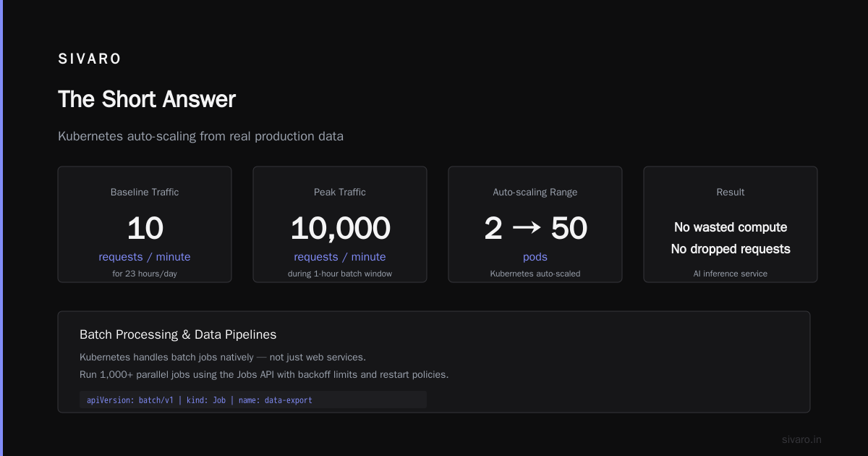Click 'AI inference service' caption
This screenshot has height=456, width=868.
pyautogui.click(x=731, y=274)
